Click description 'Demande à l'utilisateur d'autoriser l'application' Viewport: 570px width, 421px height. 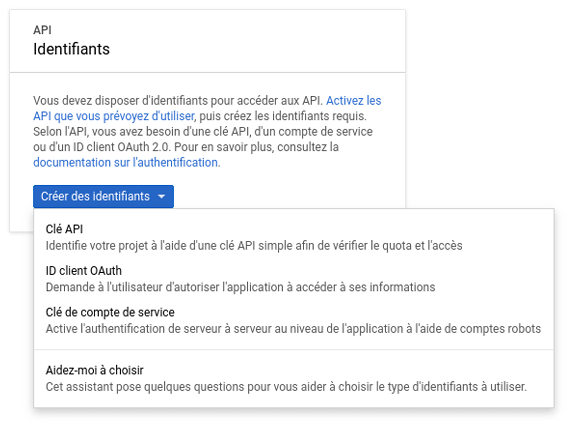[240, 287]
